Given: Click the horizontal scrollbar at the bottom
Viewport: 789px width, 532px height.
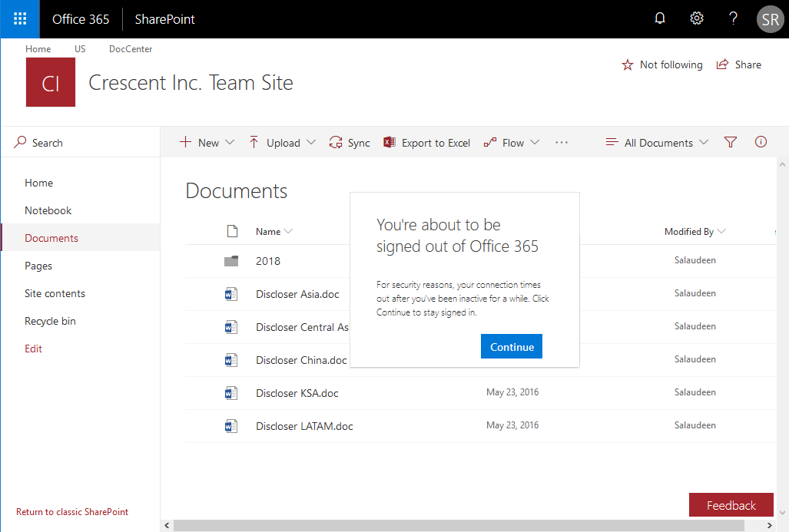Looking at the screenshot, I should pos(459,526).
